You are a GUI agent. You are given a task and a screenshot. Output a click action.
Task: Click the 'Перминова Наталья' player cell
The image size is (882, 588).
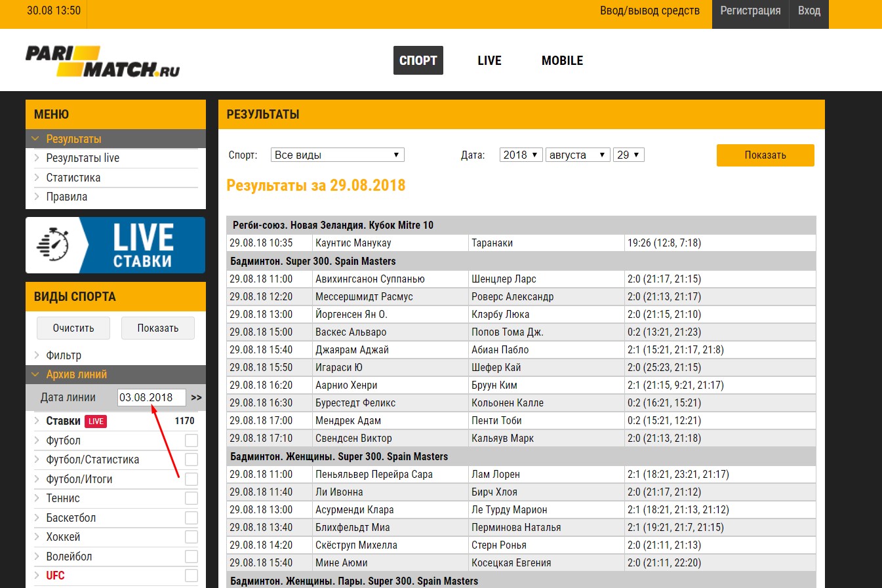point(546,528)
